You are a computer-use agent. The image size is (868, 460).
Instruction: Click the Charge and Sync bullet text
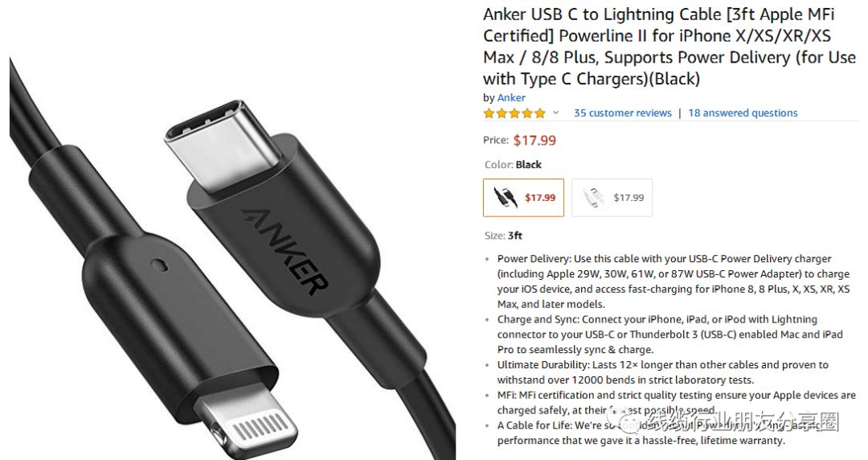[669, 335]
